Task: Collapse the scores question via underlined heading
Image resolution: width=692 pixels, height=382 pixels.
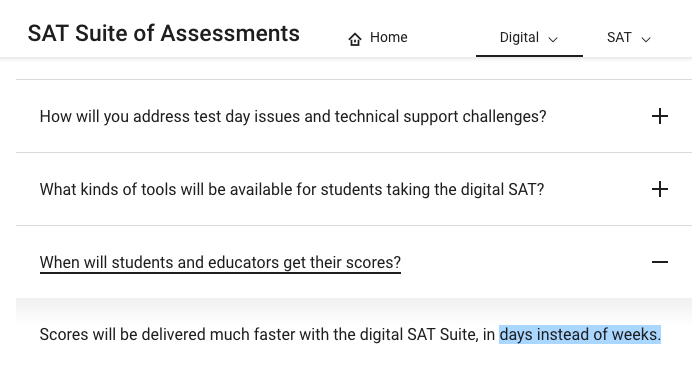Action: tap(220, 262)
